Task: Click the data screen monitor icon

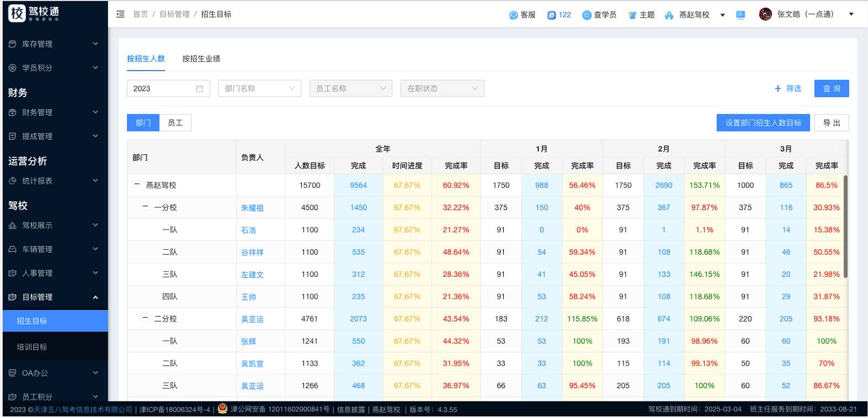Action: 741,15
